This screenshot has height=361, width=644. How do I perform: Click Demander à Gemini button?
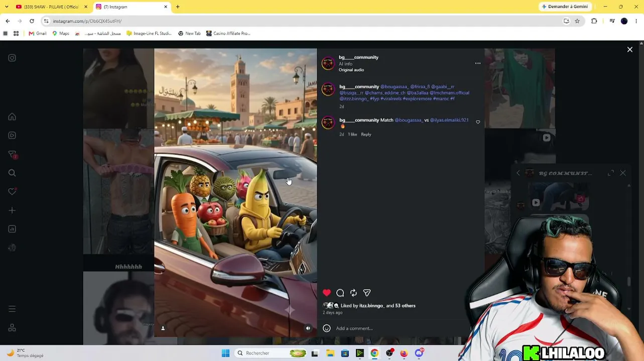coord(565,7)
